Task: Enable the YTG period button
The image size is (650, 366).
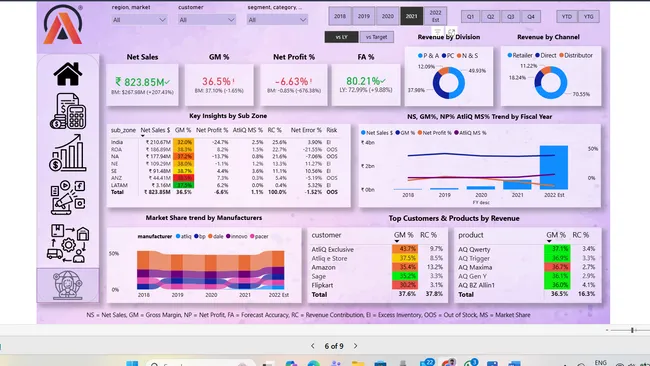Action: click(589, 17)
